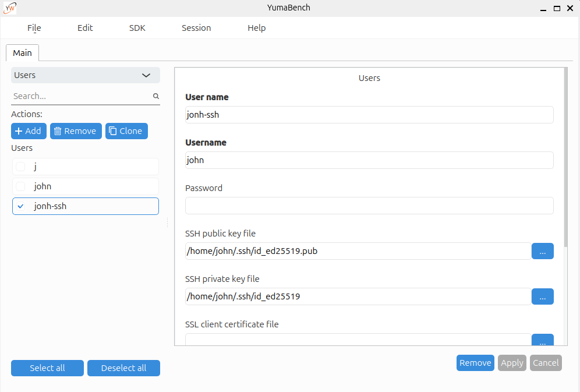
Task: Open the Session menu
Action: pos(196,28)
